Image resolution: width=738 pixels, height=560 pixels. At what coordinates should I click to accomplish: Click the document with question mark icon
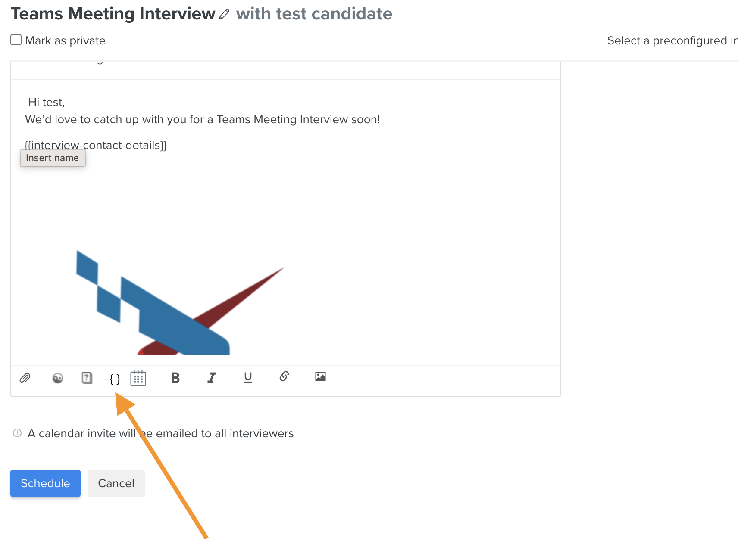(x=87, y=378)
